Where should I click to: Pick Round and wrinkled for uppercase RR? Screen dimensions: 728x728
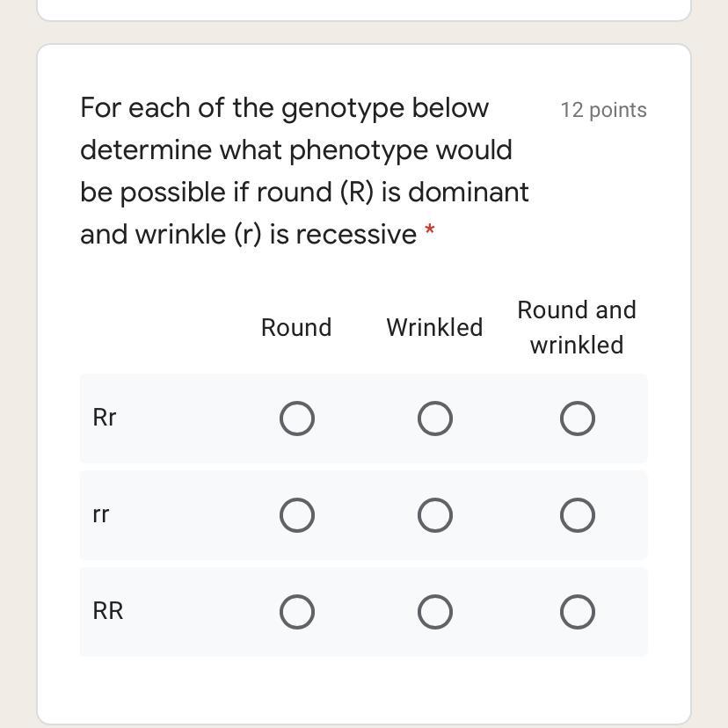coord(578,612)
